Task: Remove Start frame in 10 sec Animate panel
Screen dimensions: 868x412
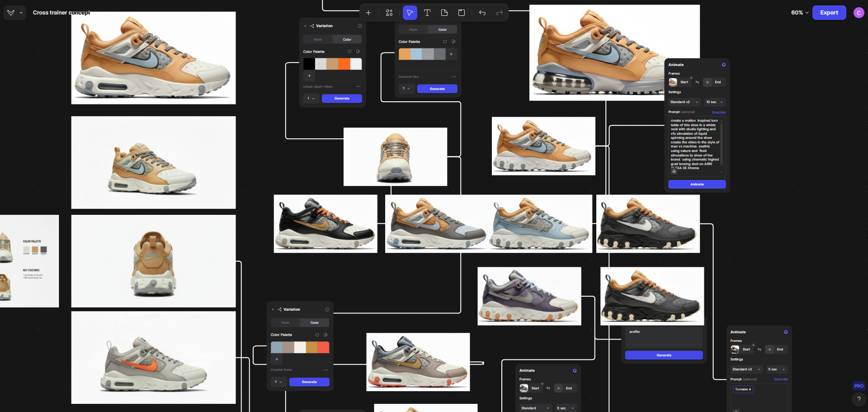Action: (x=691, y=78)
